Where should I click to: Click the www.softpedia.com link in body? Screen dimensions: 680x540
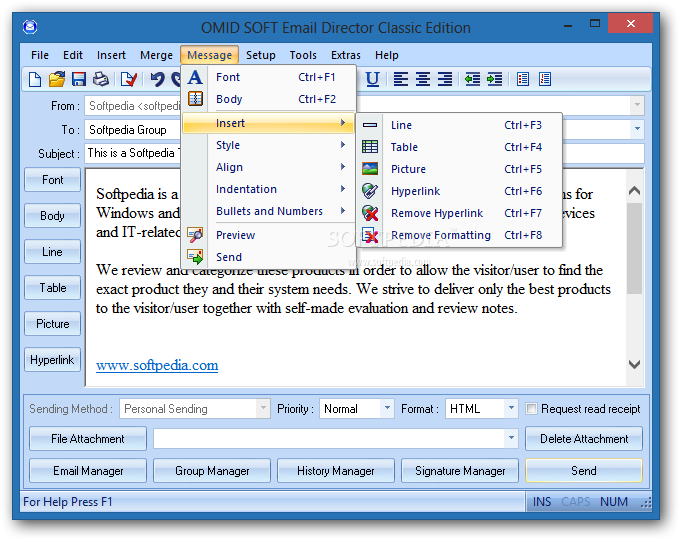point(157,365)
